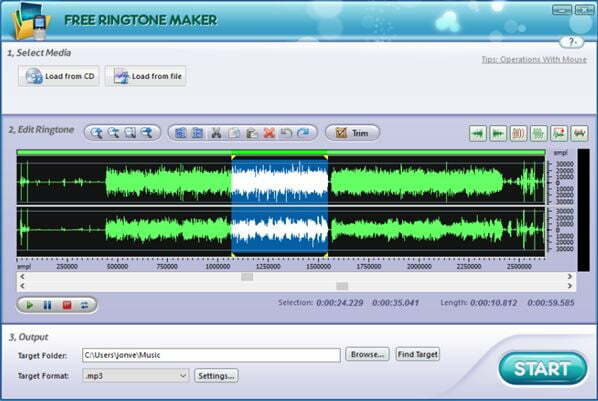
Task: Stop playback with the red stop button
Action: pyautogui.click(x=67, y=305)
